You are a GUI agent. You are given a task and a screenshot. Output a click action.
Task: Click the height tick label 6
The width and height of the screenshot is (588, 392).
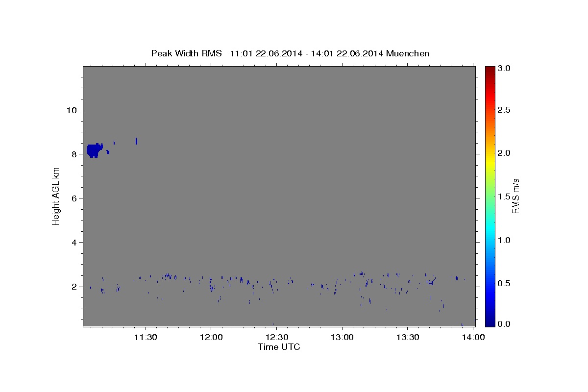(74, 198)
